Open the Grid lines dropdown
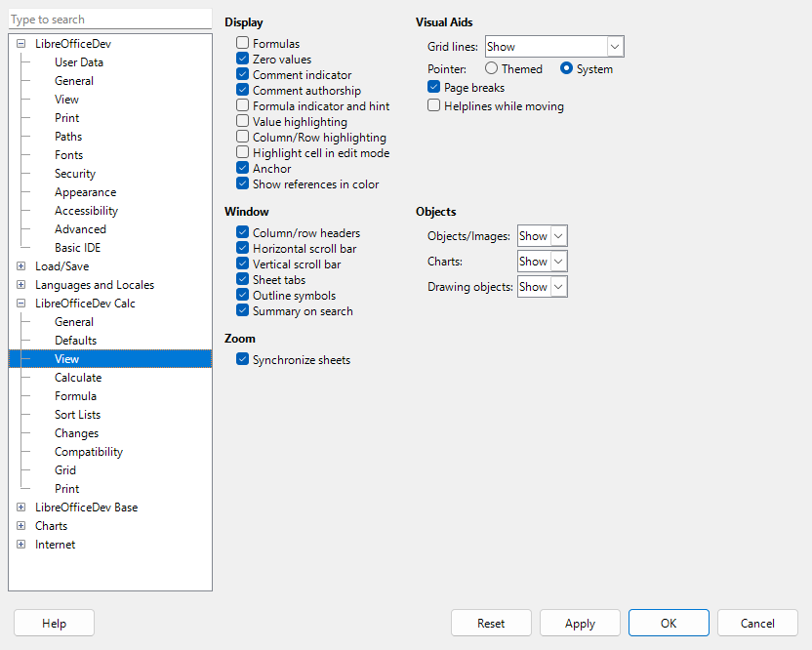The width and height of the screenshot is (812, 650). pyautogui.click(x=615, y=46)
